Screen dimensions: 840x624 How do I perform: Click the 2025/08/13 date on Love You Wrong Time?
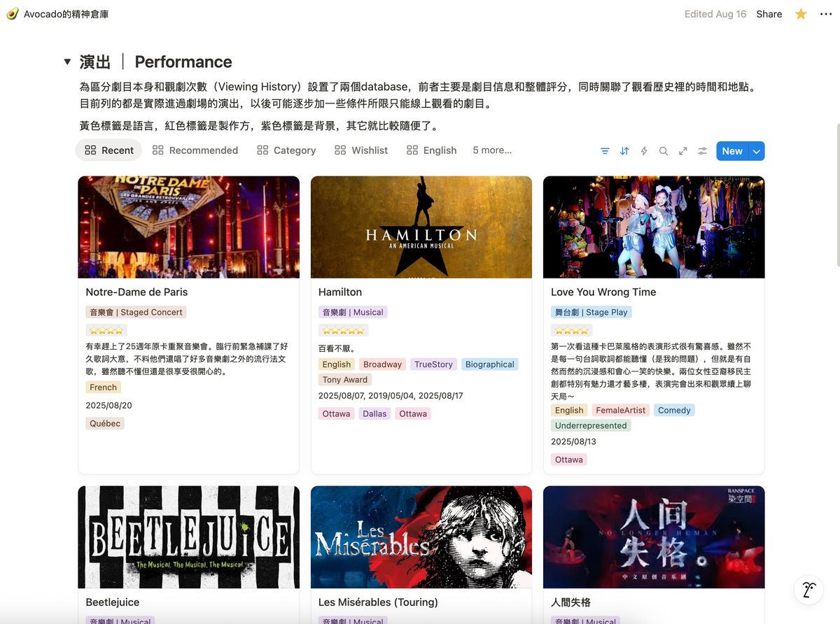tap(574, 441)
